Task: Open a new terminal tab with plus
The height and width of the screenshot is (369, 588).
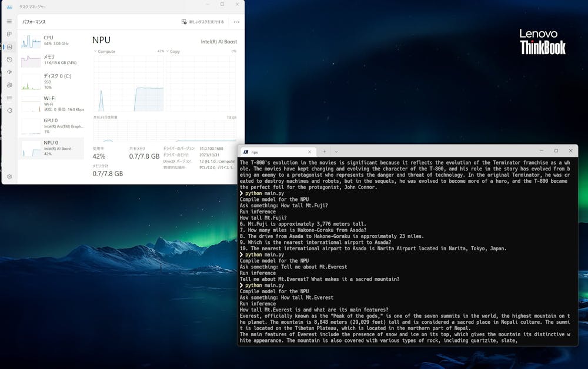Action: (x=325, y=152)
